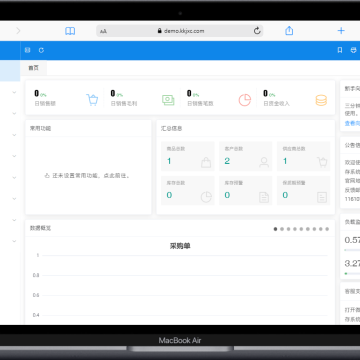Click the demo.kkjxc.com address field

[x=180, y=31]
